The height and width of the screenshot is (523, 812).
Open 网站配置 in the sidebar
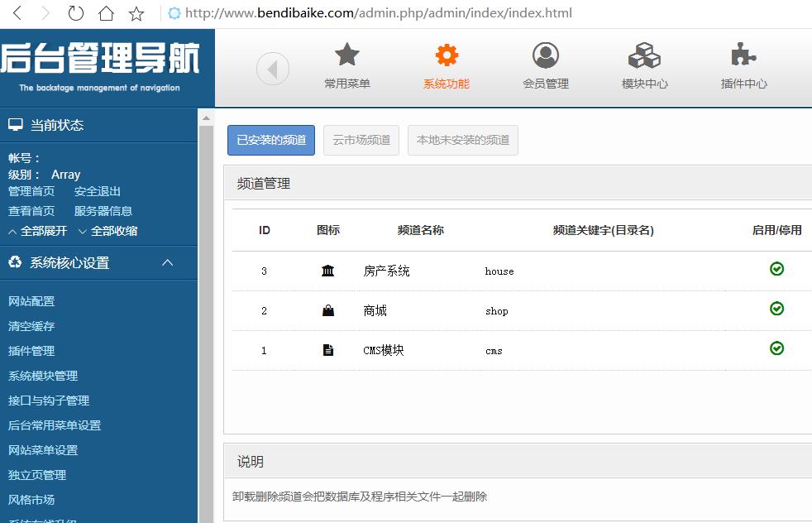click(31, 301)
